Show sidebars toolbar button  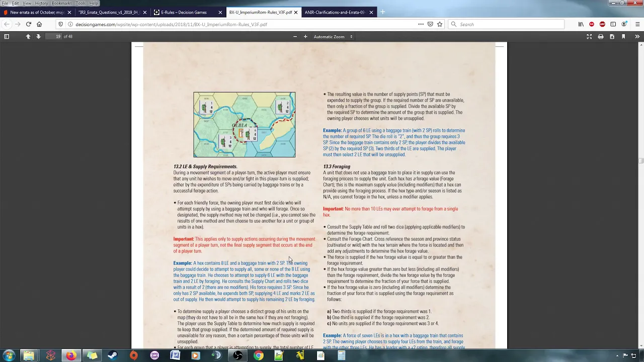coord(613,24)
